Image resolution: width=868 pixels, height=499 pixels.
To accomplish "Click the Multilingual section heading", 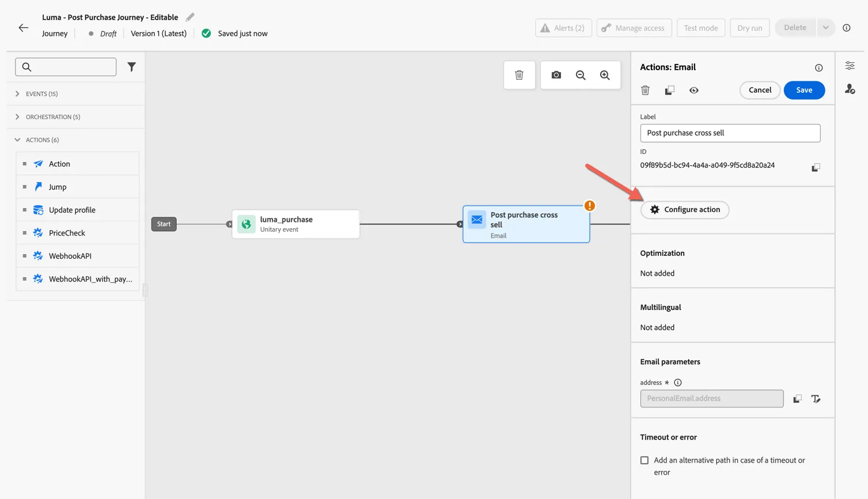I will click(661, 307).
